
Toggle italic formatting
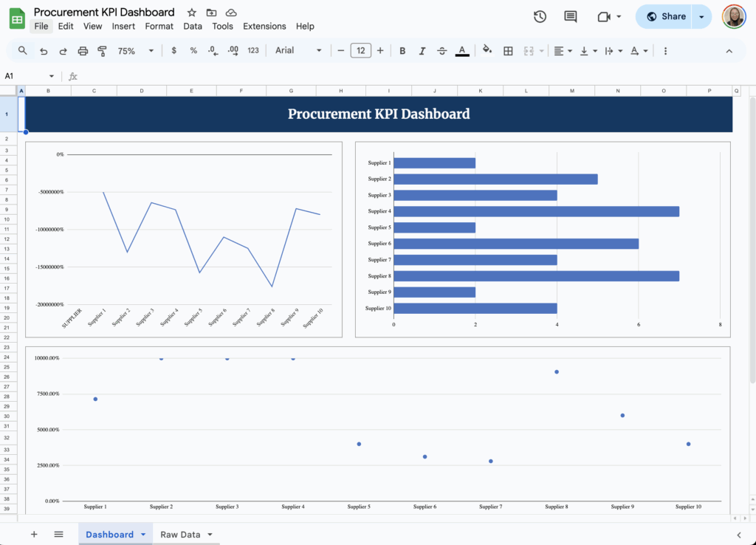[422, 50]
